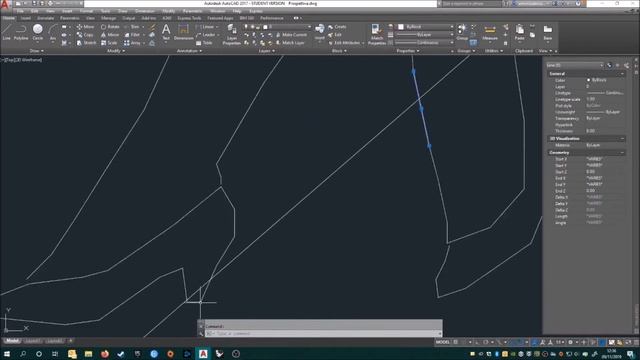
Task: Insert a Table
Action: [x=204, y=42]
